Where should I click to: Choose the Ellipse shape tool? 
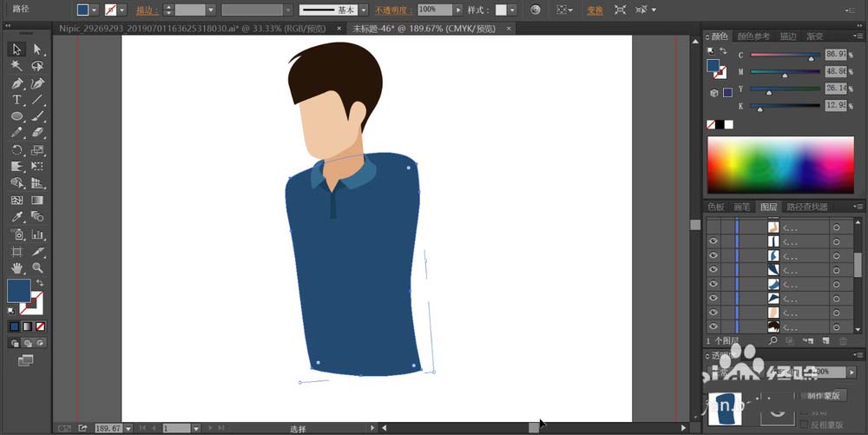pos(16,116)
